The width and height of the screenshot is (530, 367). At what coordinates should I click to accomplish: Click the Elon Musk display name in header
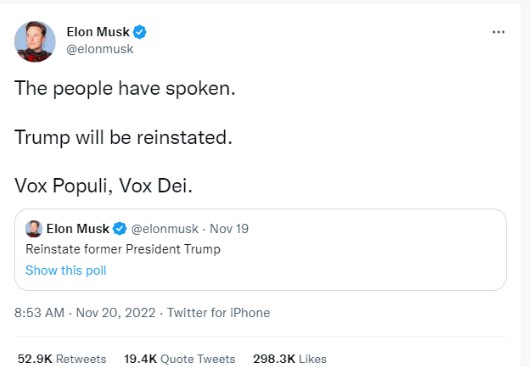click(x=98, y=32)
